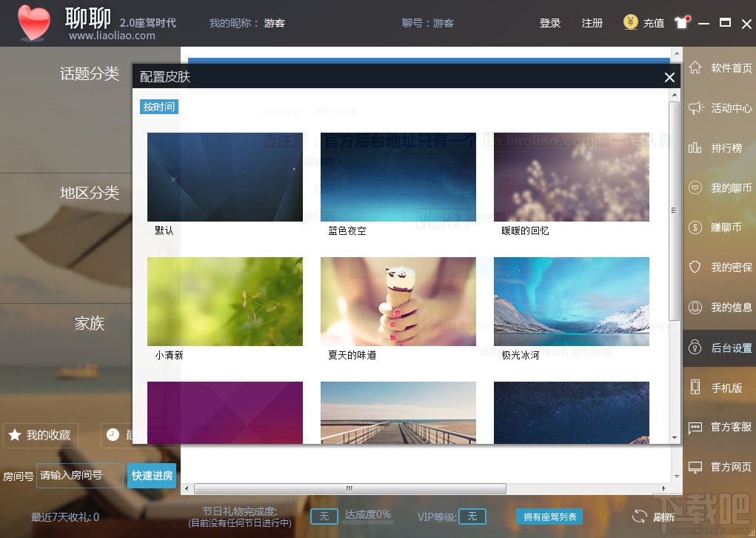The image size is (756, 538).
Task: Open 地区分类 category
Action: pyautogui.click(x=89, y=193)
